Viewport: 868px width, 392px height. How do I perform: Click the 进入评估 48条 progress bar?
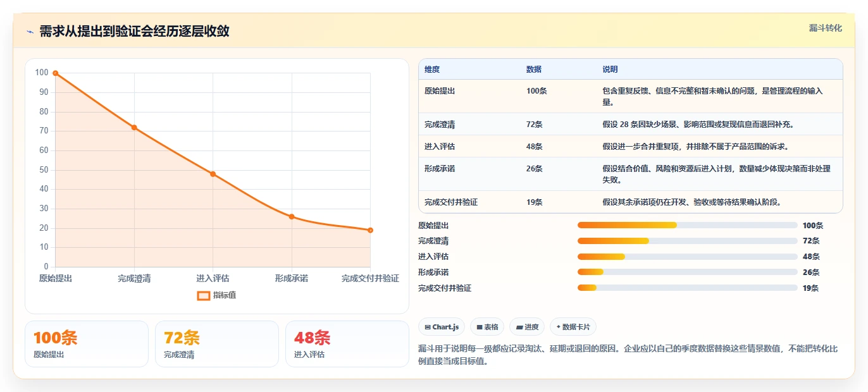(687, 257)
